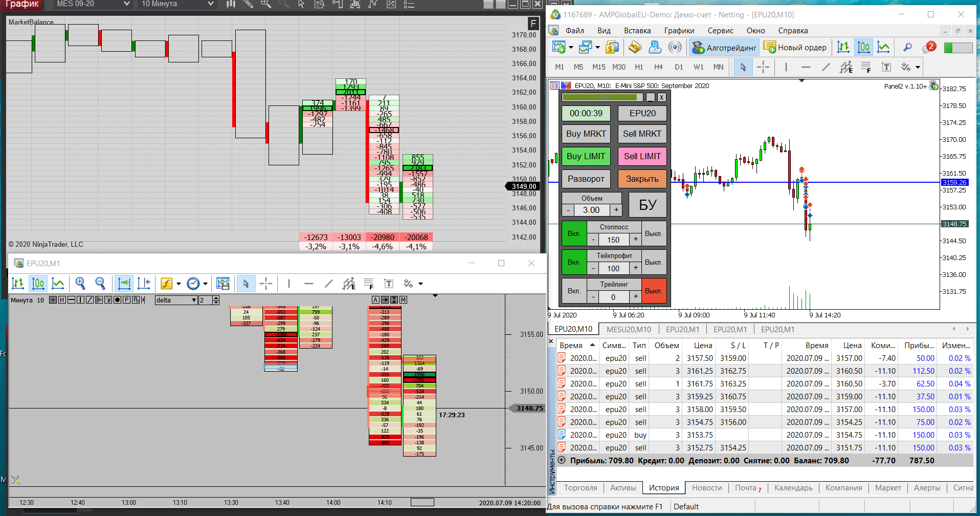
Task: Open the Market Watch dollar icon
Action: coord(612,48)
